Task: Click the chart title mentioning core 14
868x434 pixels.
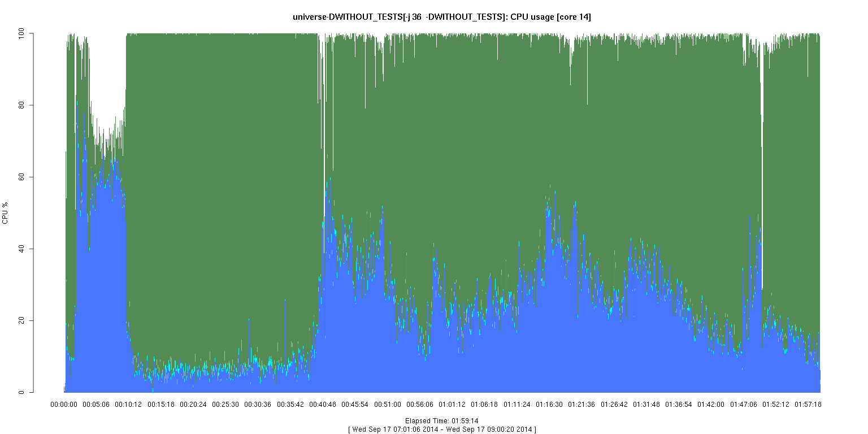Action: click(x=442, y=18)
